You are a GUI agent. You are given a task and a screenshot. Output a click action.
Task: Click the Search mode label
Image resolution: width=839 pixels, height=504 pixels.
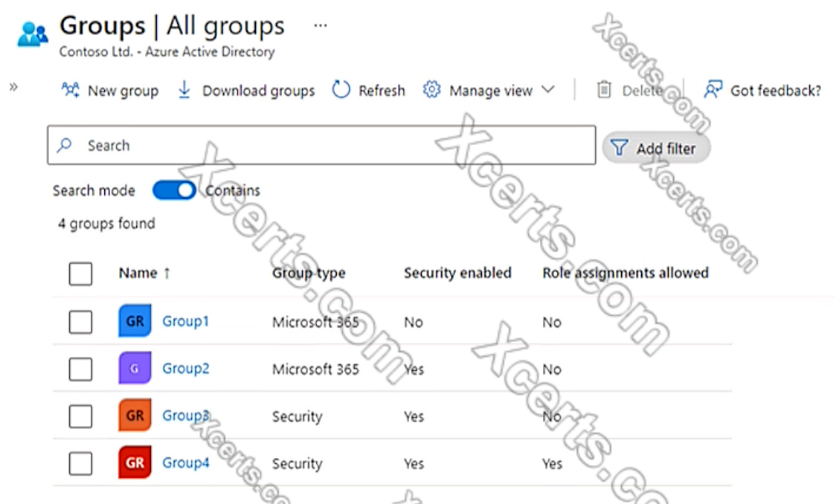click(x=94, y=190)
